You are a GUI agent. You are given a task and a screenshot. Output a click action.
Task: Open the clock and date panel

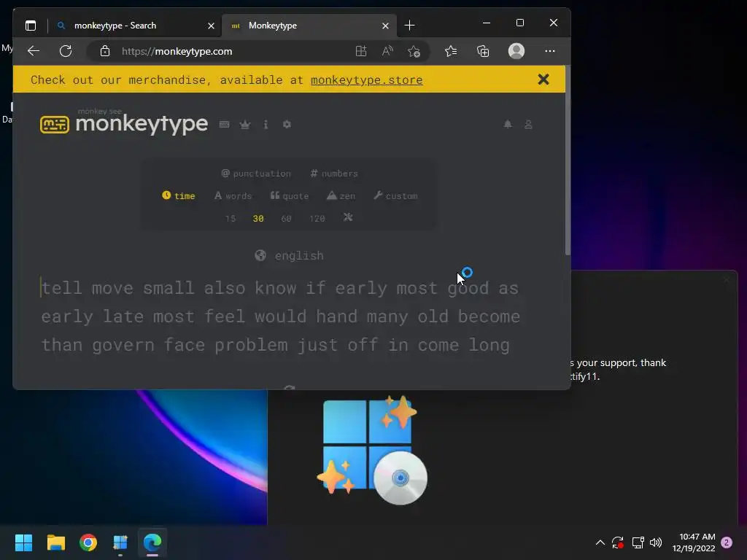[694, 542]
